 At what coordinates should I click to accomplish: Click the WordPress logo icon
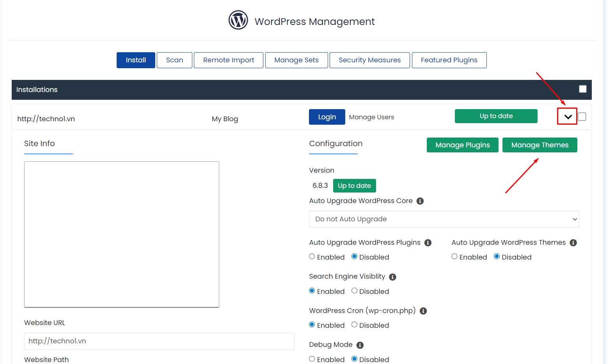(x=238, y=20)
